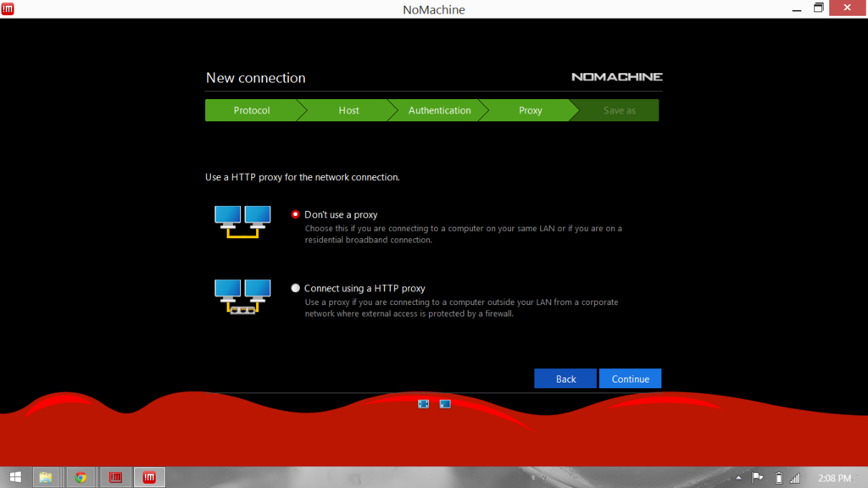
Task: Launch Google Chrome from the taskbar
Action: pyautogui.click(x=81, y=477)
